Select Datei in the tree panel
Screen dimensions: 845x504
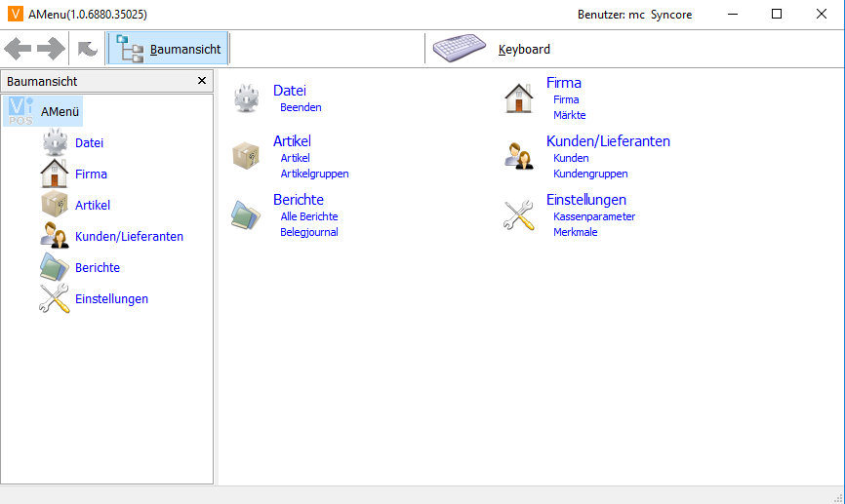click(x=89, y=142)
